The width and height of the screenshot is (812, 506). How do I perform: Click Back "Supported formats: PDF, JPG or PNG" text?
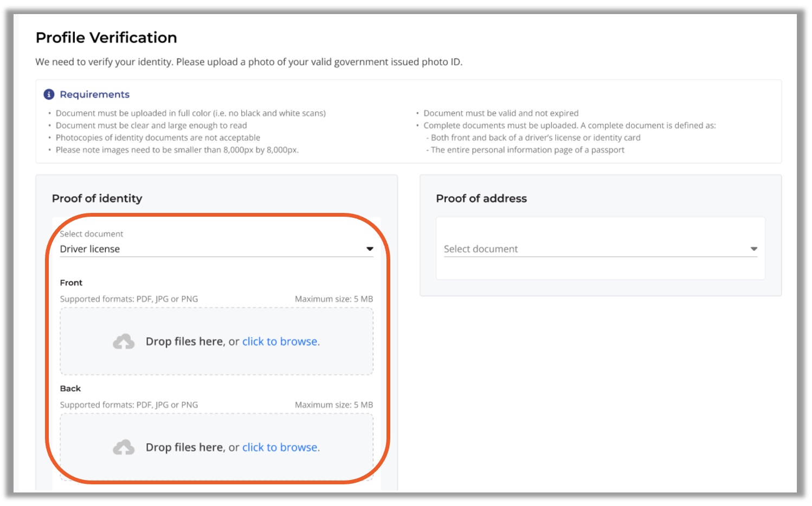click(129, 405)
